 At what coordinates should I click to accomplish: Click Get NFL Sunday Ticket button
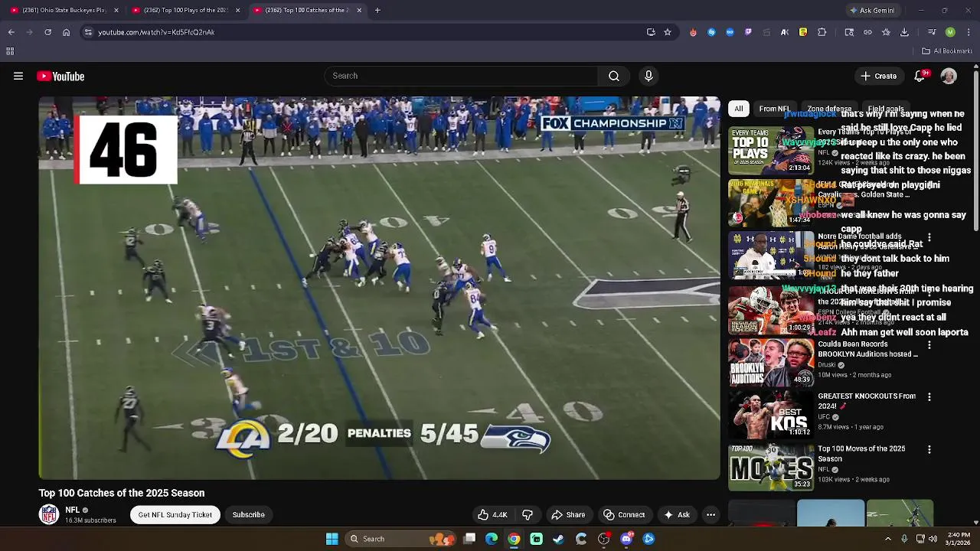point(175,514)
